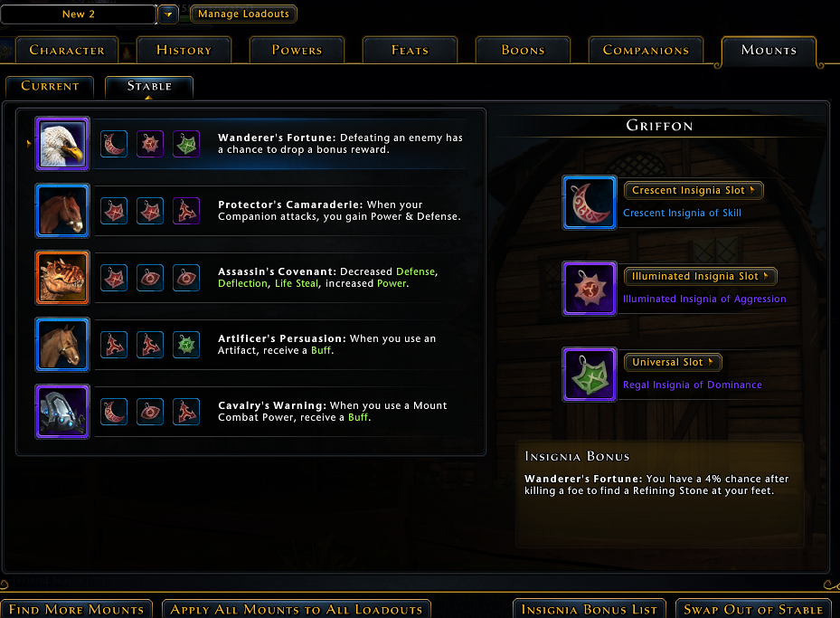Click the crescent insignia in the Cavalry's Warning row

tap(114, 412)
